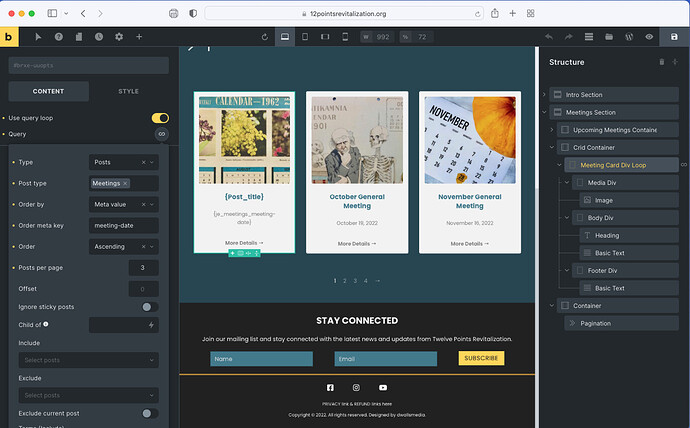Screen dimensions: 690x428
Task: Click the Facebook icon in footer
Action: pos(330,388)
